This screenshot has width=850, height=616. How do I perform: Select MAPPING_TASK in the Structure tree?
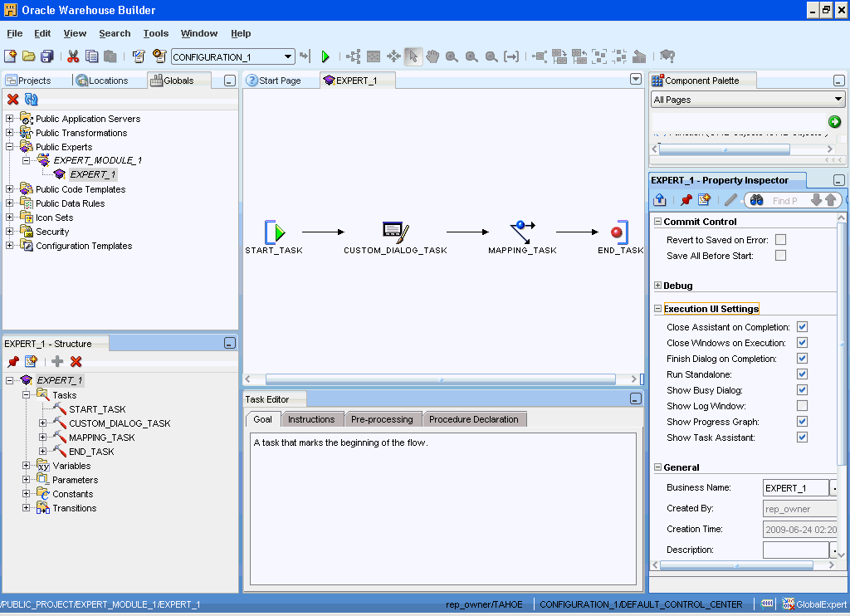101,438
